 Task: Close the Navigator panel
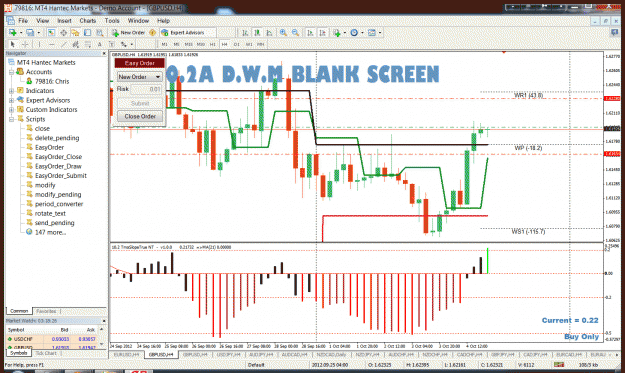(x=104, y=53)
